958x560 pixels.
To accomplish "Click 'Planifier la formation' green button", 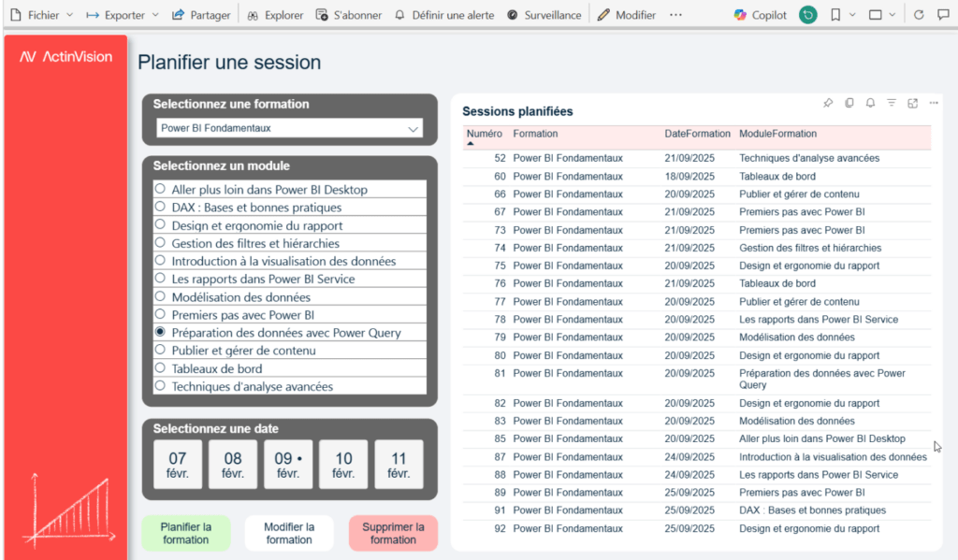I will coord(185,533).
